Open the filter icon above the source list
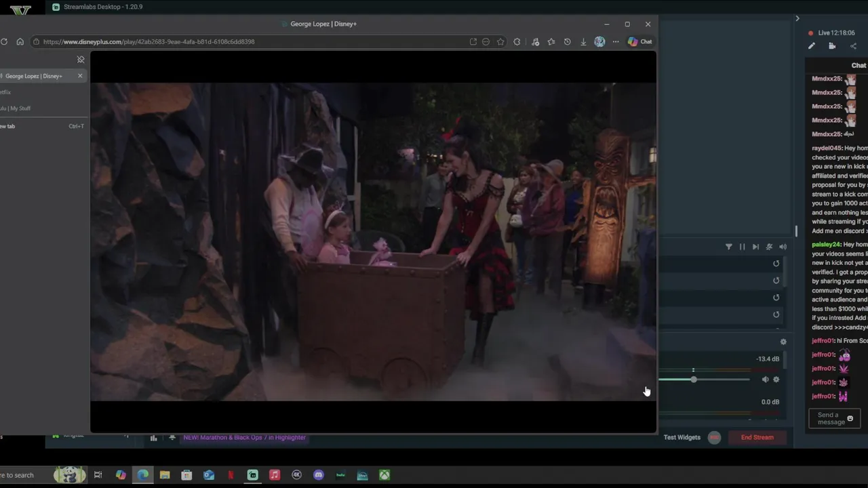Viewport: 868px width, 488px height. pyautogui.click(x=729, y=247)
